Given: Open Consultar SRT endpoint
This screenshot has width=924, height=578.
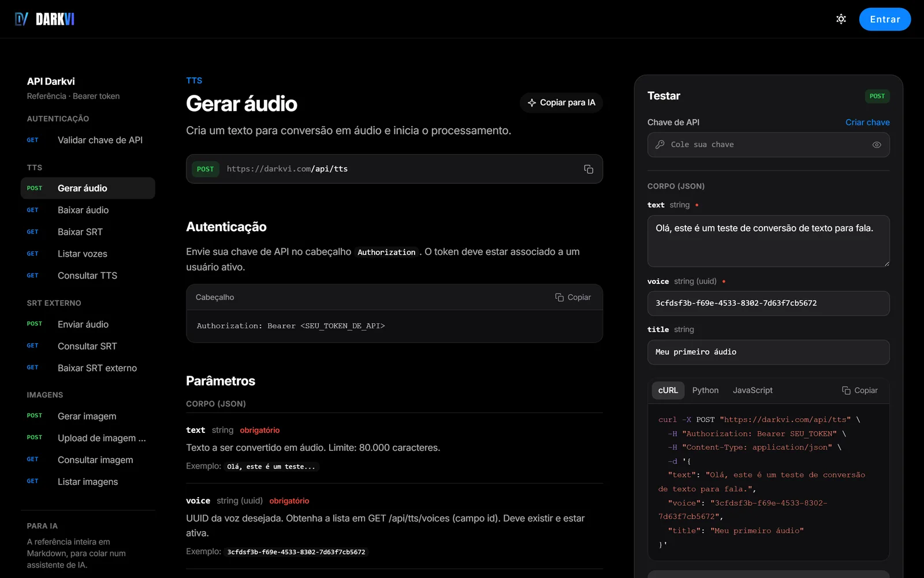Looking at the screenshot, I should point(88,346).
